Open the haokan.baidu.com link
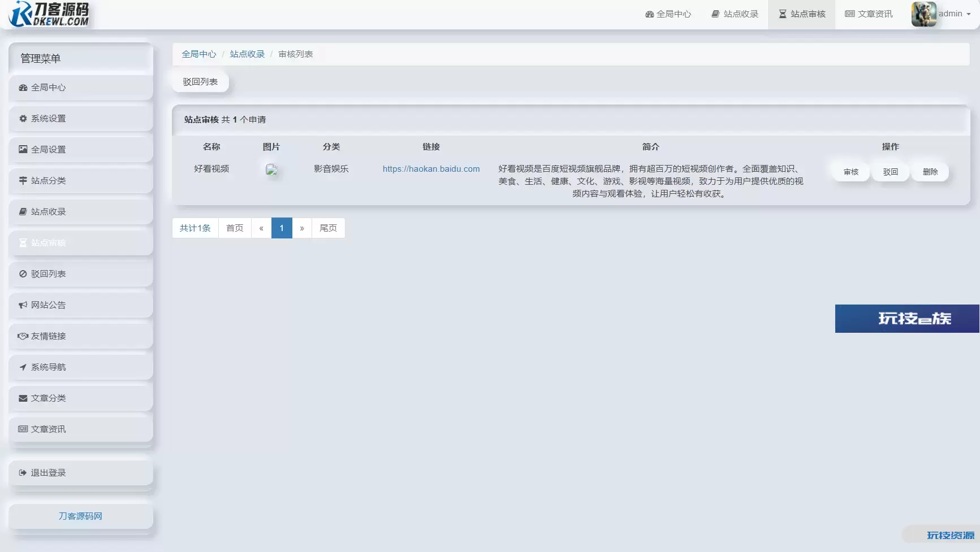The width and height of the screenshot is (980, 552). point(431,169)
